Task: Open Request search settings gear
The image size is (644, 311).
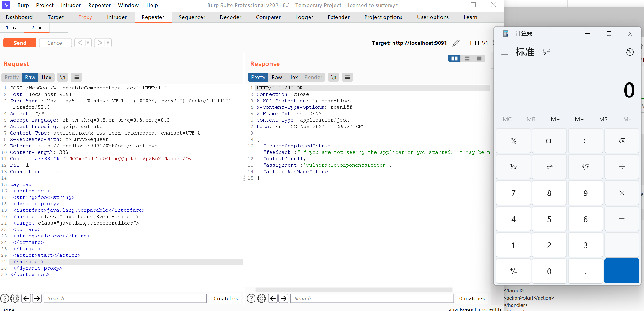Action: click(15, 298)
